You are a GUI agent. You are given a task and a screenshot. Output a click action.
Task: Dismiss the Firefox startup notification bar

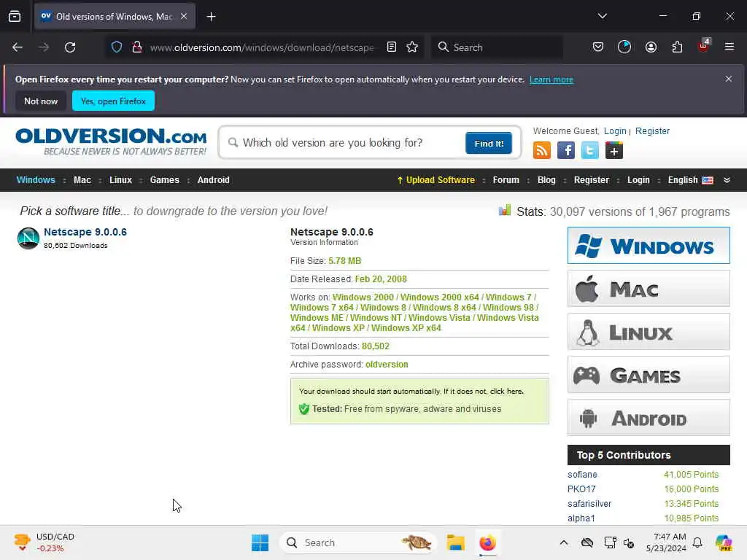coord(729,79)
